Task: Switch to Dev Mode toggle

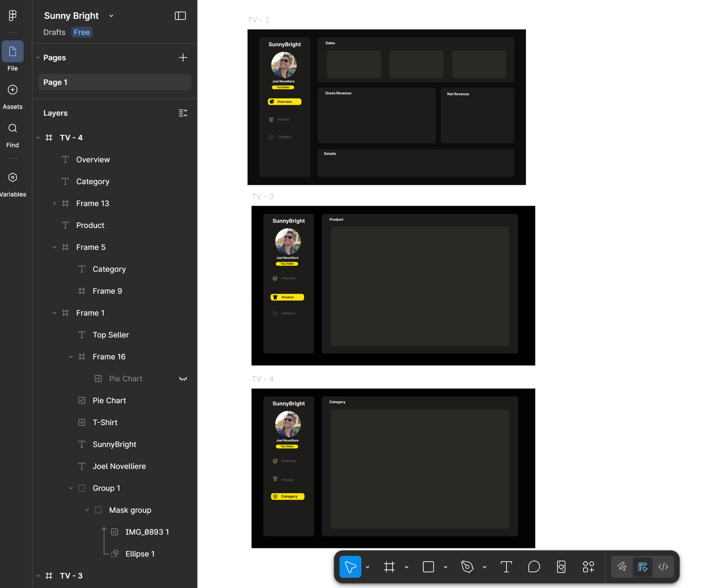Action: coord(663,567)
